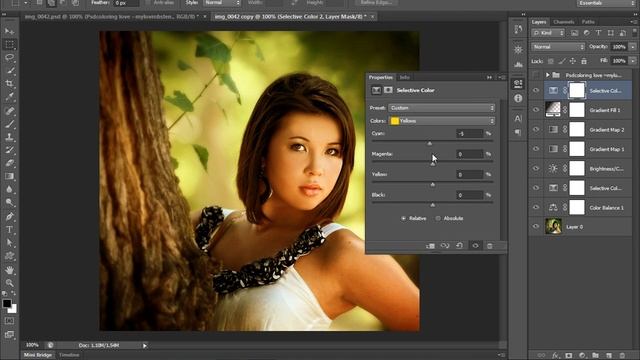Image resolution: width=640 pixels, height=360 pixels.
Task: Select the Absolute method radio button
Action: point(438,218)
